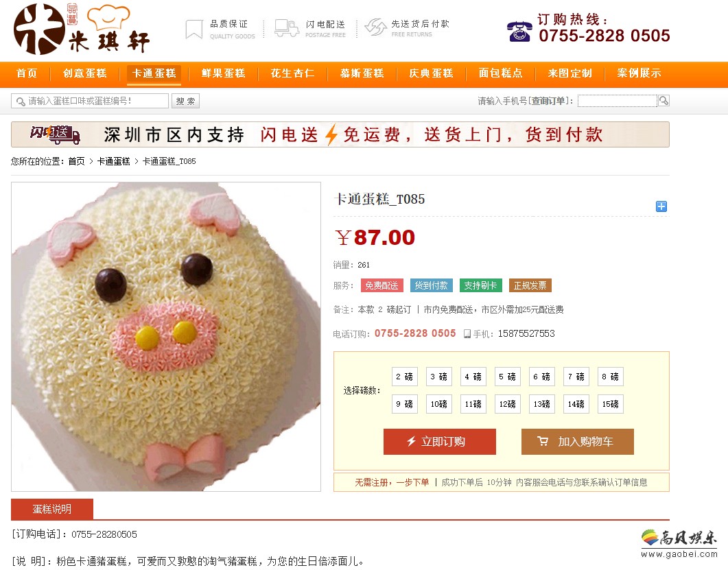The image size is (728, 570).
Task: Click the quality guarantee bookmark icon
Action: click(x=194, y=29)
